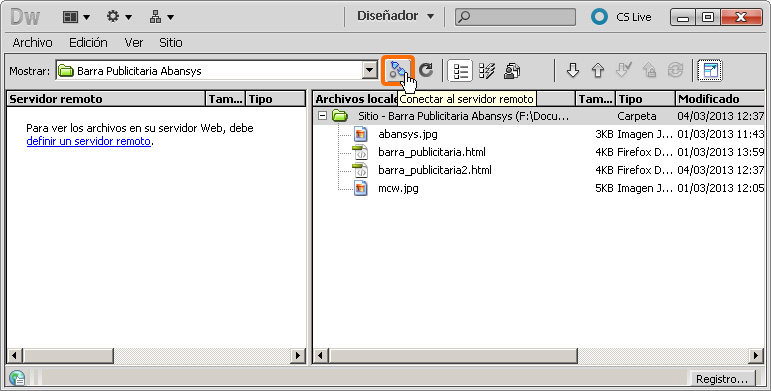Open the Site management icon menu
This screenshot has width=771, height=391.
coord(161,17)
